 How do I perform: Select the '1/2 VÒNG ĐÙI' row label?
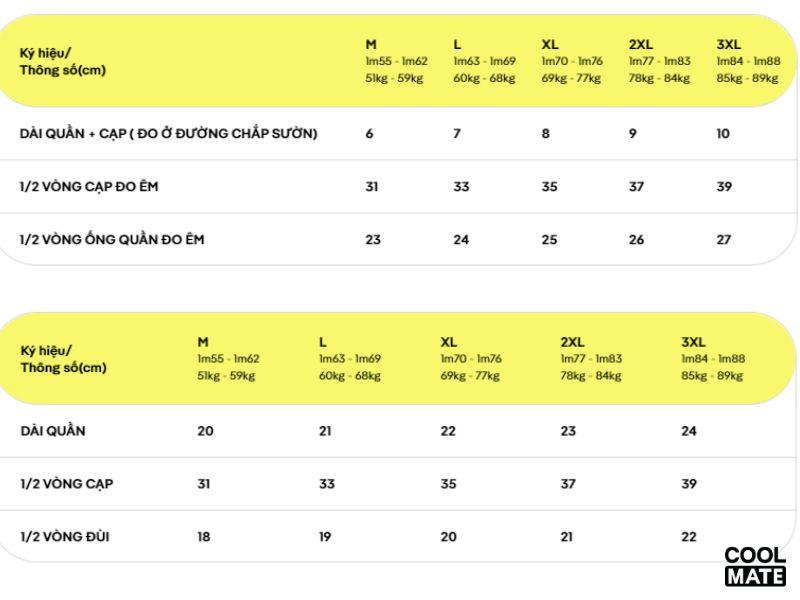click(x=65, y=537)
